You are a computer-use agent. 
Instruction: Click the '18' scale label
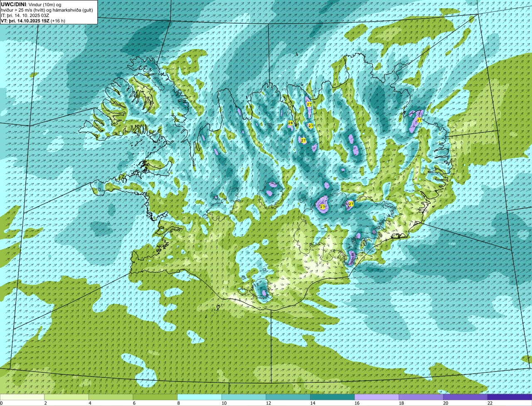click(x=401, y=403)
